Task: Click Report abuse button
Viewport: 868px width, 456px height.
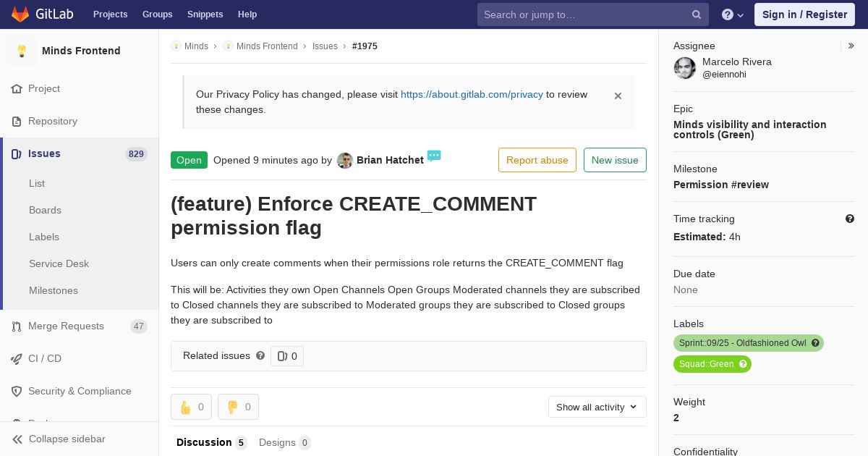Action: pos(537,160)
